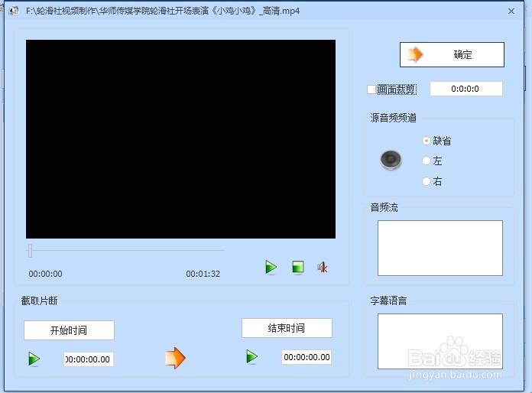The height and width of the screenshot is (393, 532).
Task: Click the 结束时间 button
Action: click(287, 328)
